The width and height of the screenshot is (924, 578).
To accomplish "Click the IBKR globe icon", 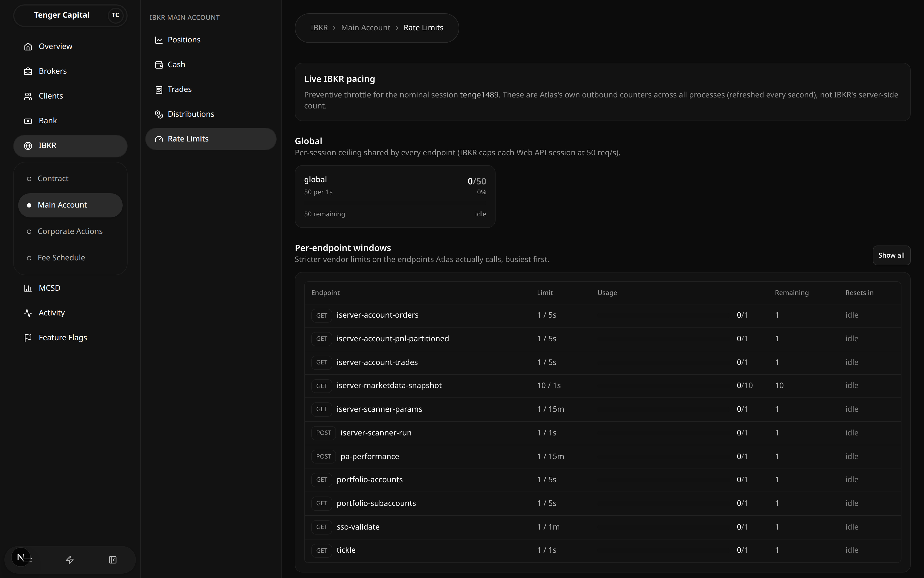I will [x=28, y=146].
